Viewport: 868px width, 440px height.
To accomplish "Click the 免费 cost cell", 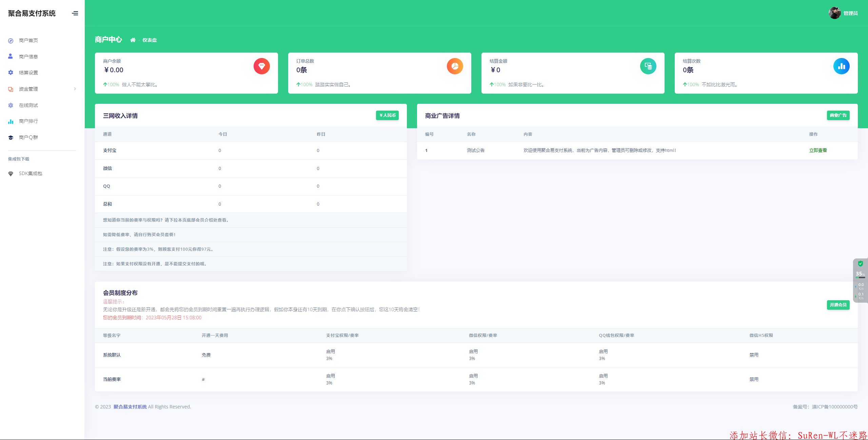I will (x=206, y=355).
